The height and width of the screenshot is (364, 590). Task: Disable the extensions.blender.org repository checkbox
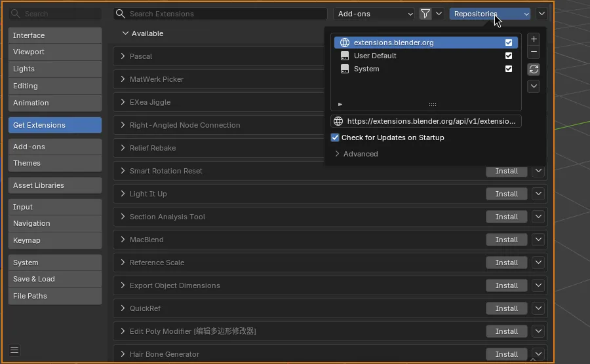pos(508,43)
